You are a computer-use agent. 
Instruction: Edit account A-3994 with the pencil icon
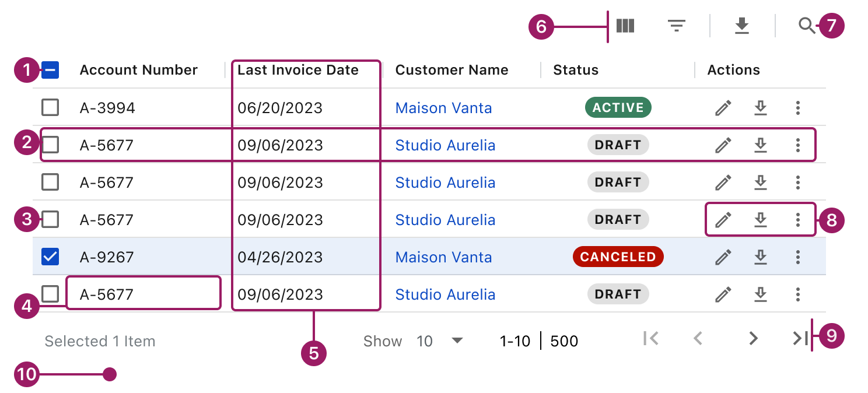pyautogui.click(x=723, y=108)
